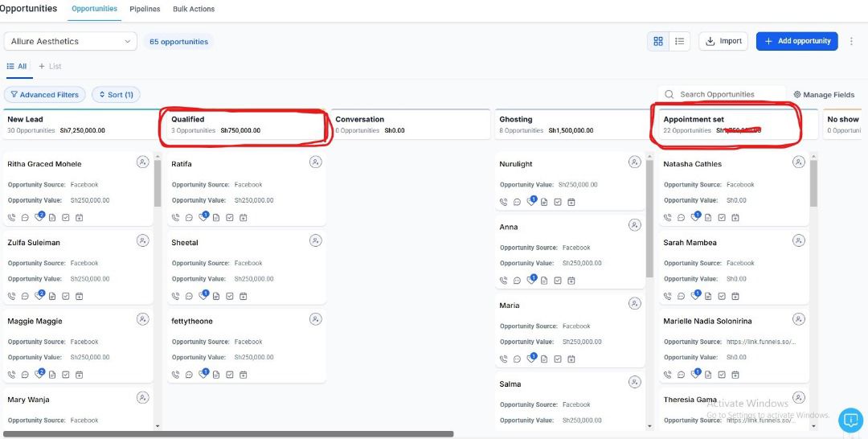Click the New Lead column scrollbar

158,184
